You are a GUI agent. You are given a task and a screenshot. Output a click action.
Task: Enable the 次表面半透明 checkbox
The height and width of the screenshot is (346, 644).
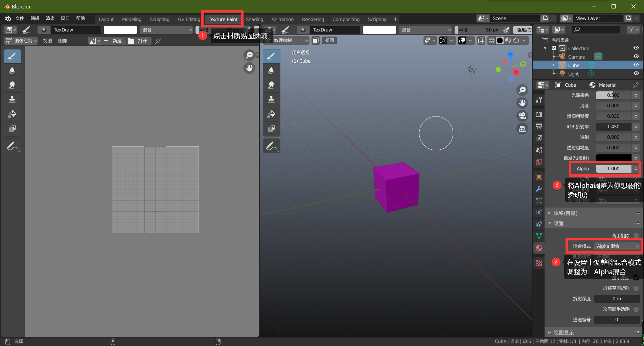tap(636, 309)
